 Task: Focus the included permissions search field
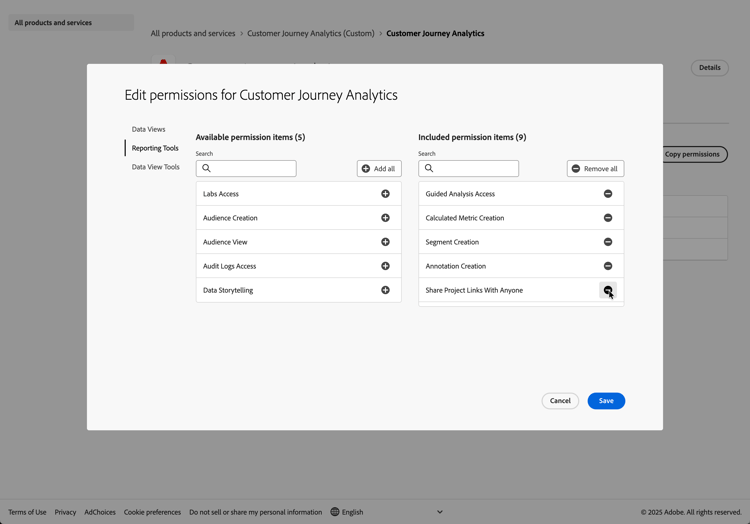pyautogui.click(x=475, y=169)
